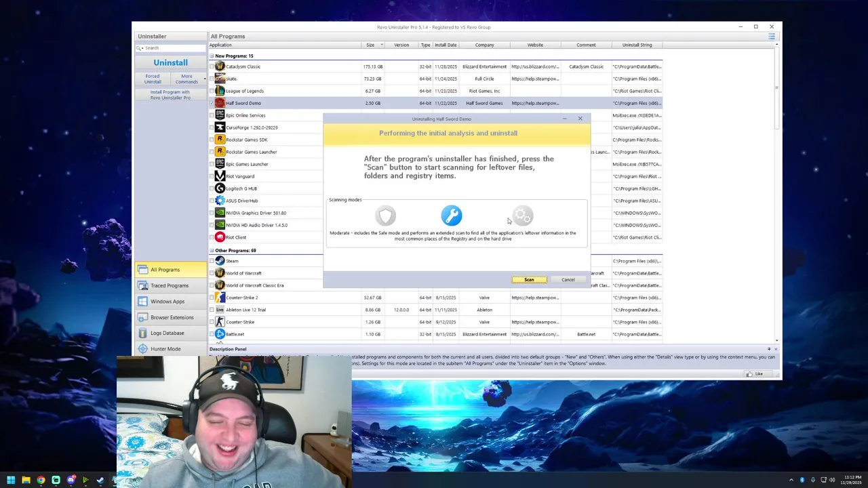The width and height of the screenshot is (868, 488).
Task: Select the Advanced scanning mode gears icon
Action: [x=523, y=216]
